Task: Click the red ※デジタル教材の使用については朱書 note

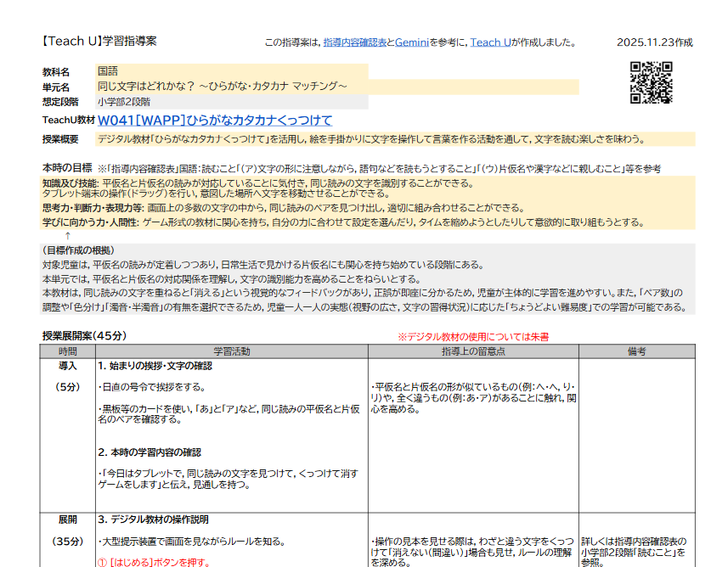Action: tap(472, 336)
